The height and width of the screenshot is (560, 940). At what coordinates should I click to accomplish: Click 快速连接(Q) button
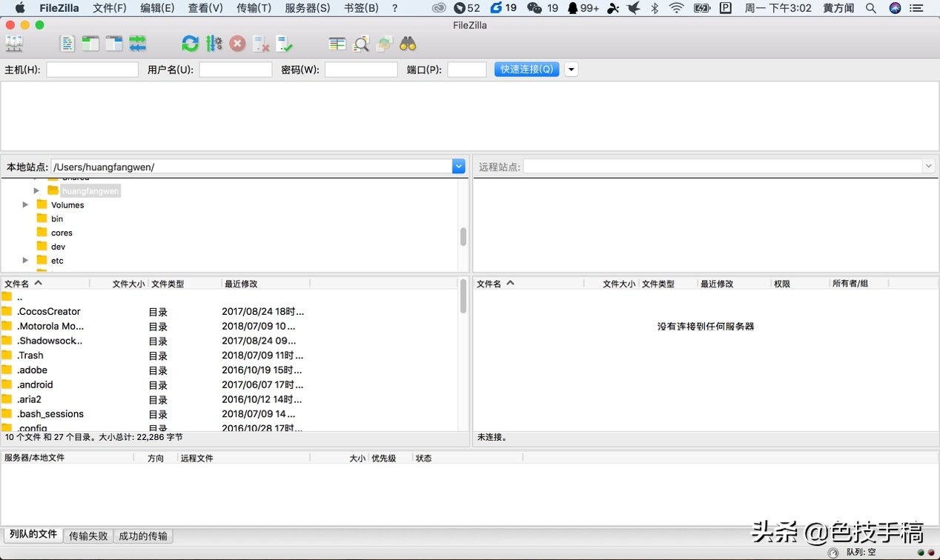[526, 69]
